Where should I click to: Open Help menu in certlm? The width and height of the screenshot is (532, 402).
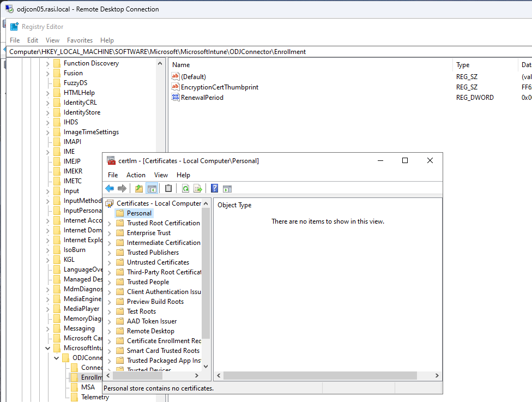[183, 175]
